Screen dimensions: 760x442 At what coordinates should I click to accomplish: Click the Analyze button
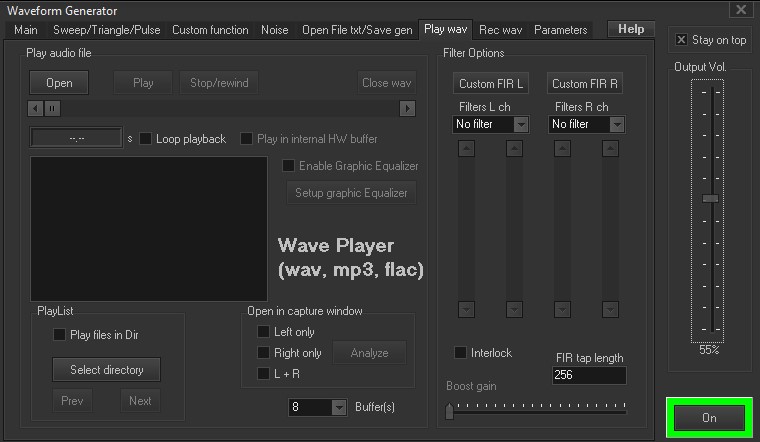[x=369, y=353]
